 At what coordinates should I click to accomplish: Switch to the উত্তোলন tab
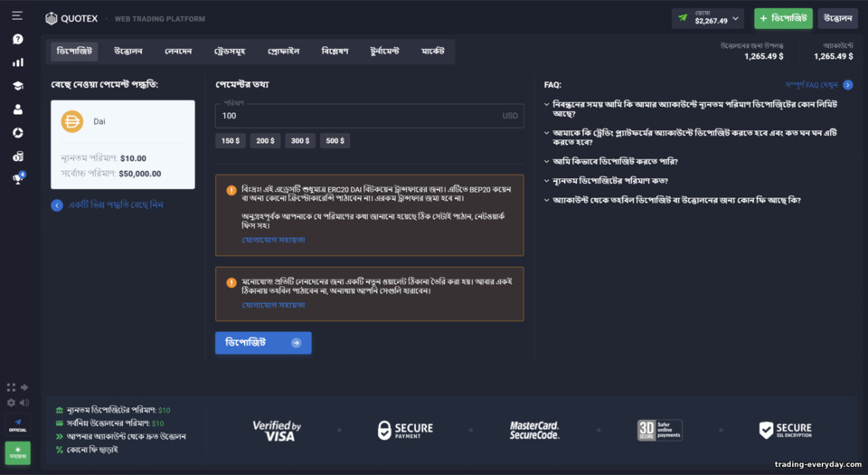tap(127, 52)
